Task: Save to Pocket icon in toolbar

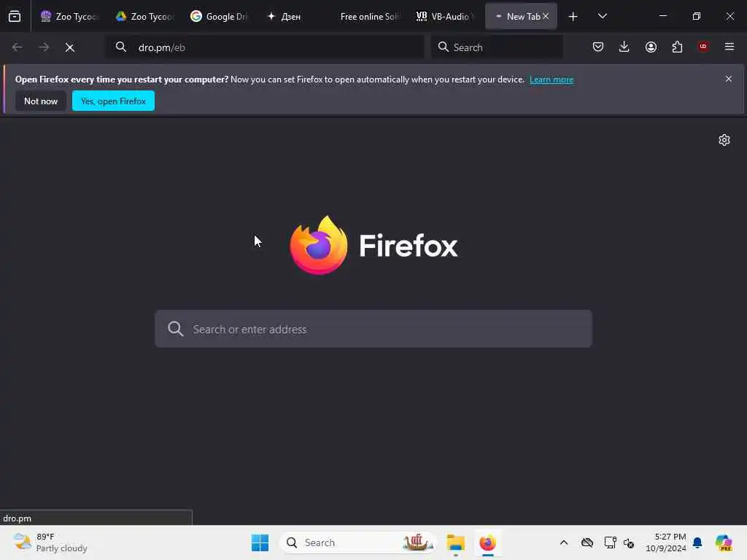Action: (598, 47)
